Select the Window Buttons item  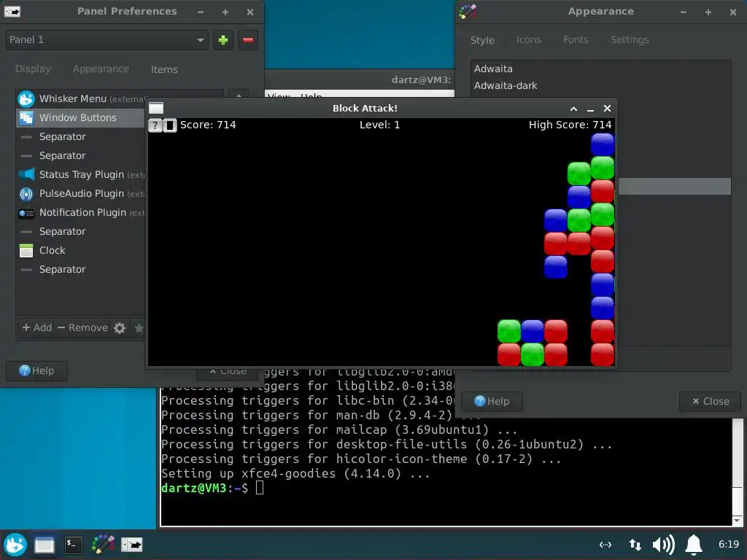tap(81, 117)
